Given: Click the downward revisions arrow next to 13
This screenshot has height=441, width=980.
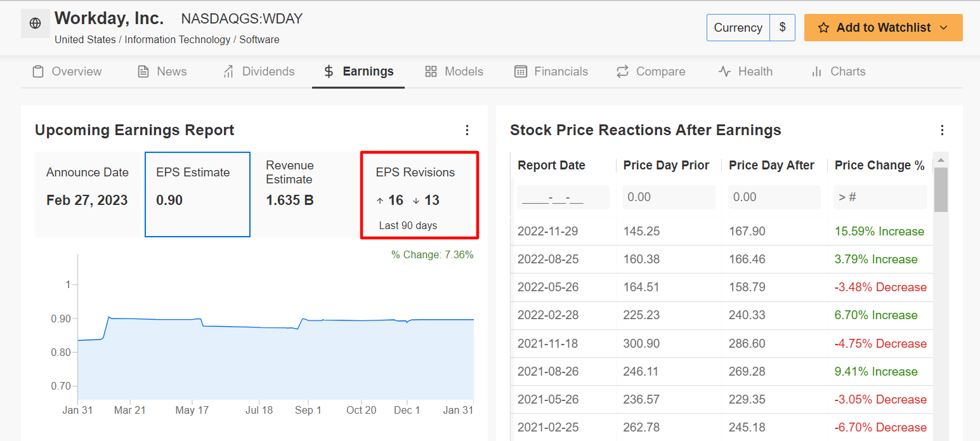Looking at the screenshot, I should click(416, 201).
